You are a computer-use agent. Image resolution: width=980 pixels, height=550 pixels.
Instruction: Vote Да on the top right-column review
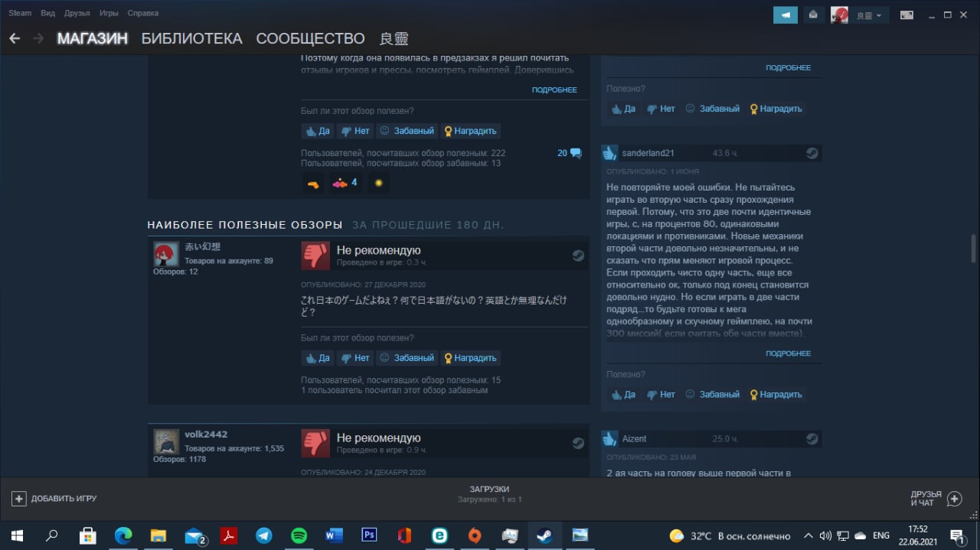point(623,109)
